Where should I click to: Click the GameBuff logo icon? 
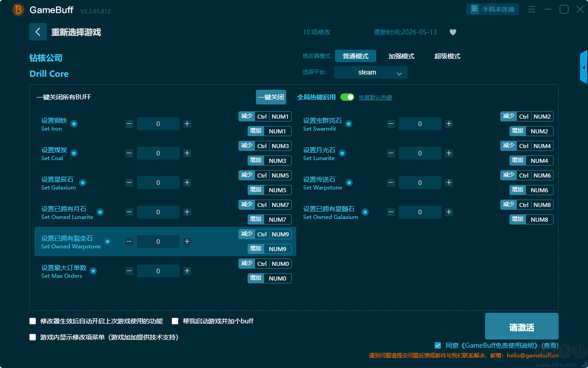18,10
